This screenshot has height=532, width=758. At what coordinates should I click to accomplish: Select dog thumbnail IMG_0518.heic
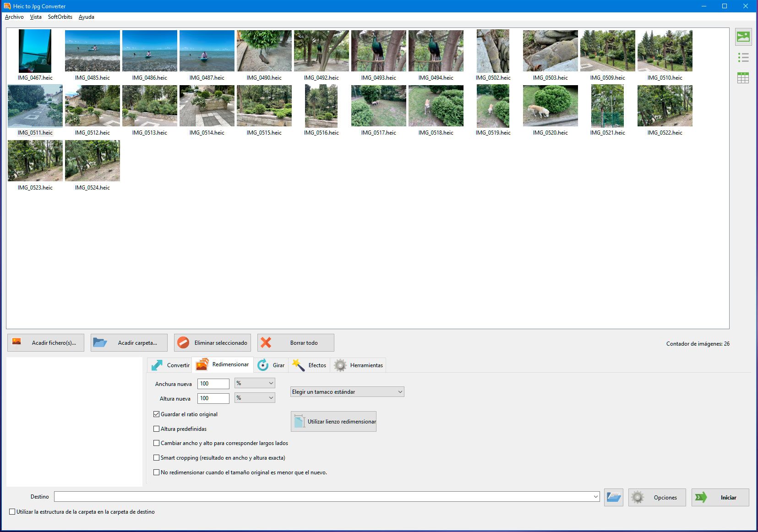coord(436,106)
